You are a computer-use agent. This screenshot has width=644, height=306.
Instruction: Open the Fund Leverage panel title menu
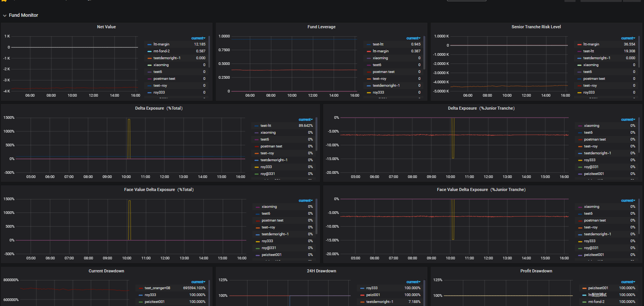click(321, 27)
